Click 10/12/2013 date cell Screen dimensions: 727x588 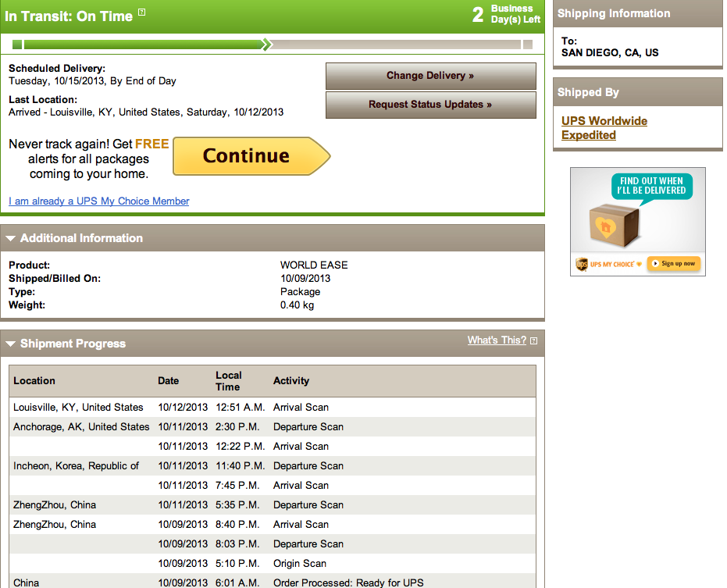point(183,407)
